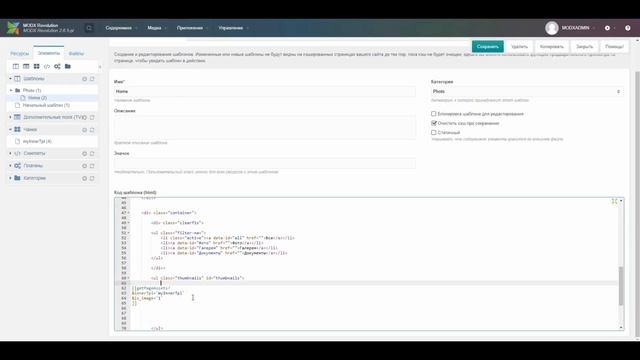Click the new snippet code toolbar icon

tap(47, 66)
